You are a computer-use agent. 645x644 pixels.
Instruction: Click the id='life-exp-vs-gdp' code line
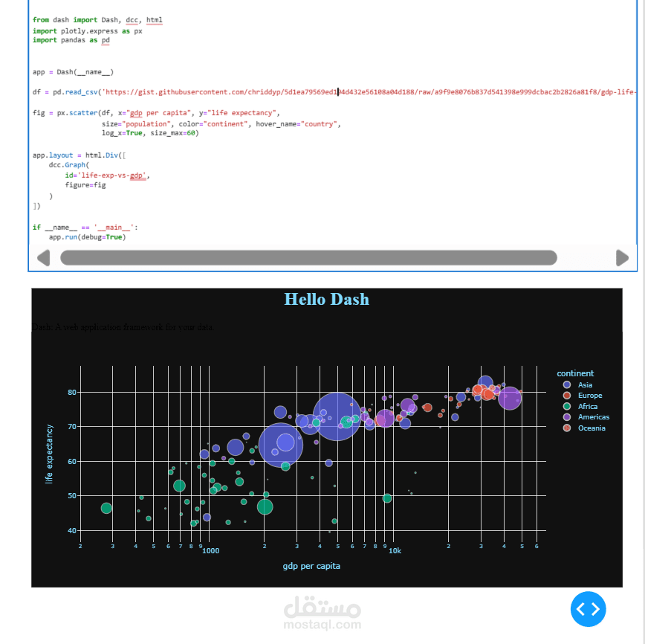coord(107,176)
